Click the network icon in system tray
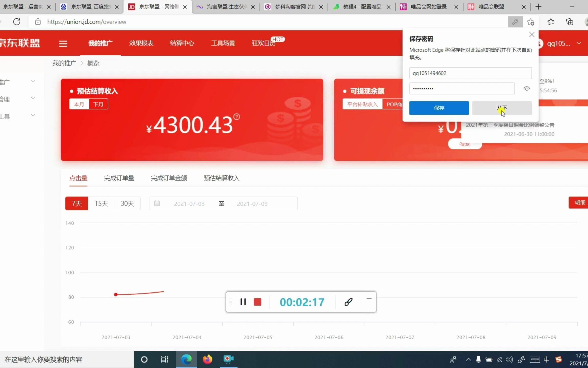Image resolution: width=588 pixels, height=368 pixels. 499,360
